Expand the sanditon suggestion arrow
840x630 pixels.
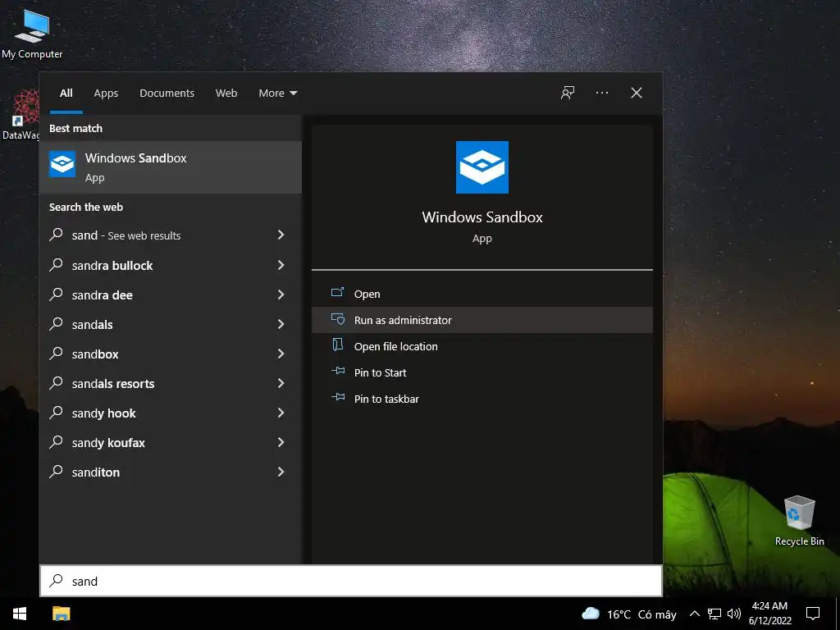point(281,472)
